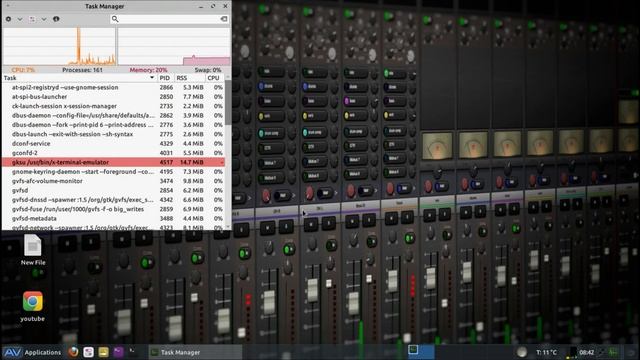Select the dconf-service process row
The width and height of the screenshot is (640, 360).
coord(113,144)
